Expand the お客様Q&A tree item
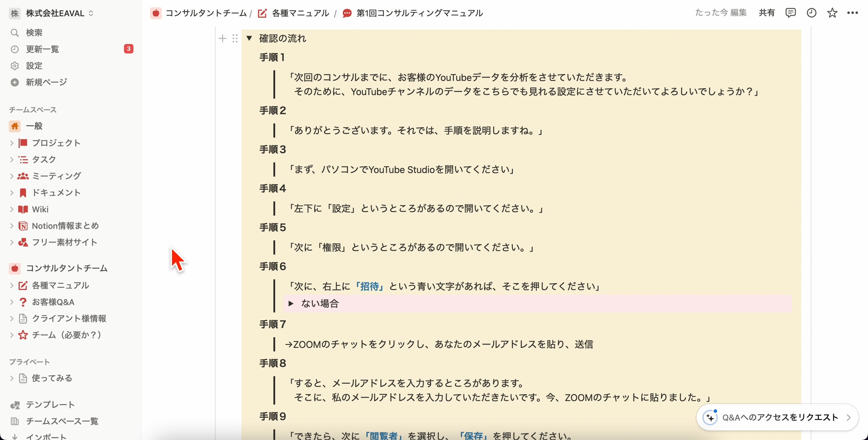This screenshot has width=868, height=440. [12, 302]
